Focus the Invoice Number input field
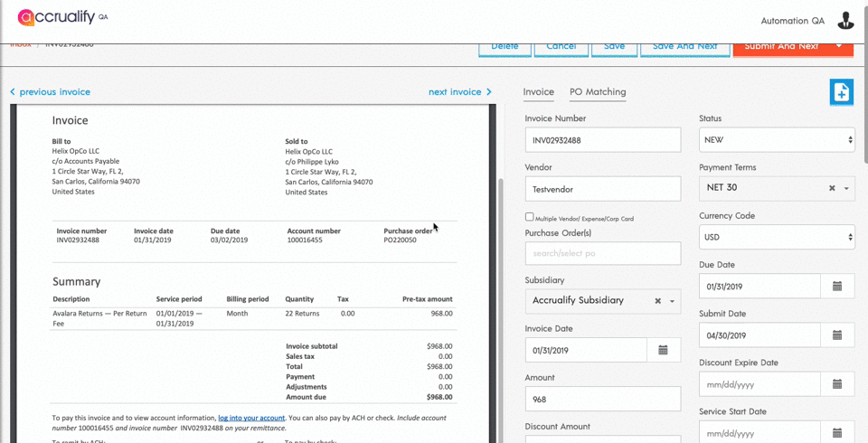The image size is (868, 443). click(603, 139)
